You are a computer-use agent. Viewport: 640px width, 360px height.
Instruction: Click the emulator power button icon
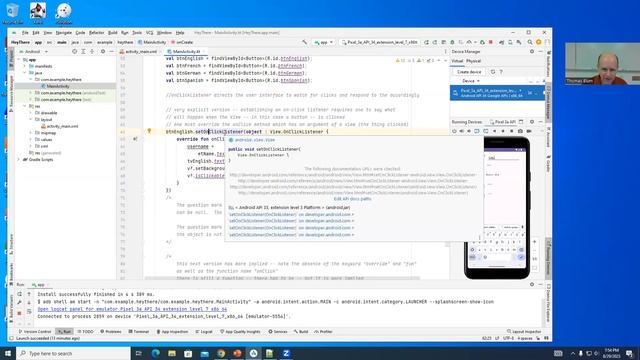(x=454, y=131)
